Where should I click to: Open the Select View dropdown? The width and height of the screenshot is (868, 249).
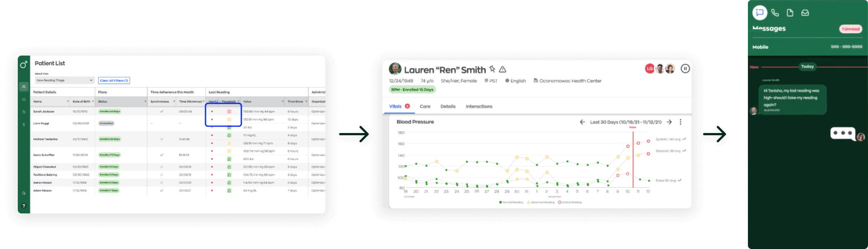(64, 80)
